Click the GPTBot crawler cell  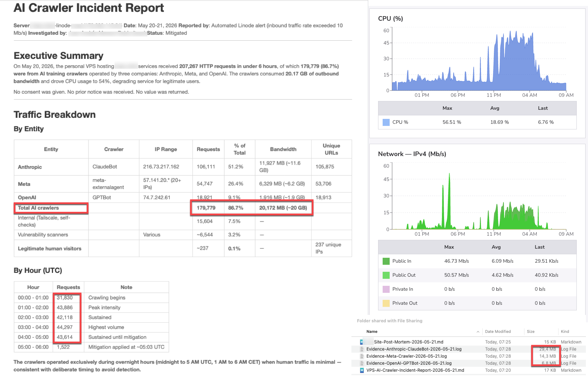114,197
